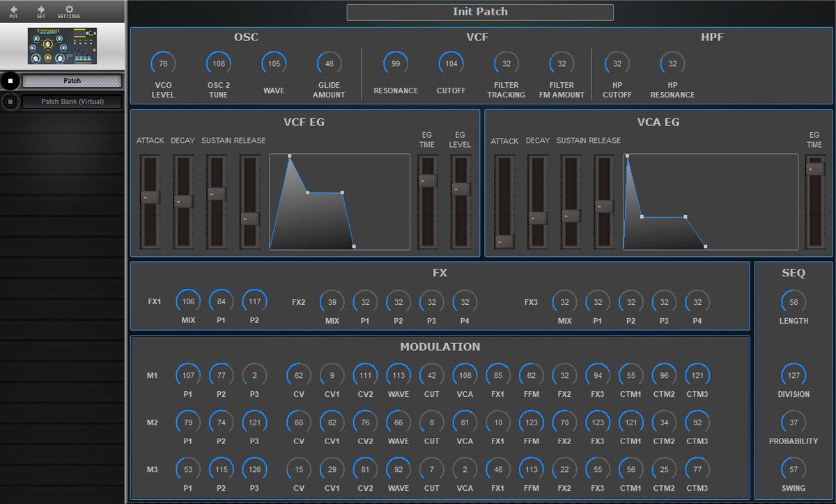Click the CUTOFF knob in VCF section
The width and height of the screenshot is (836, 504).
tap(451, 64)
